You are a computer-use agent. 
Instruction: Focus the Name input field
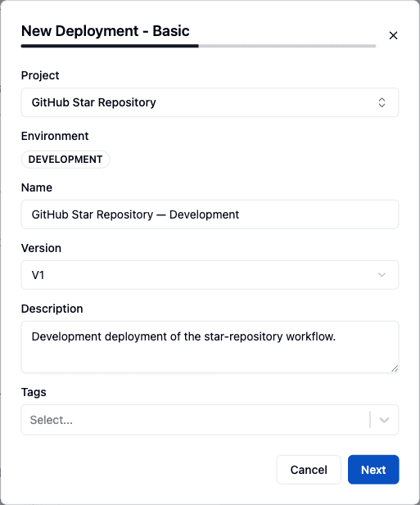point(210,214)
